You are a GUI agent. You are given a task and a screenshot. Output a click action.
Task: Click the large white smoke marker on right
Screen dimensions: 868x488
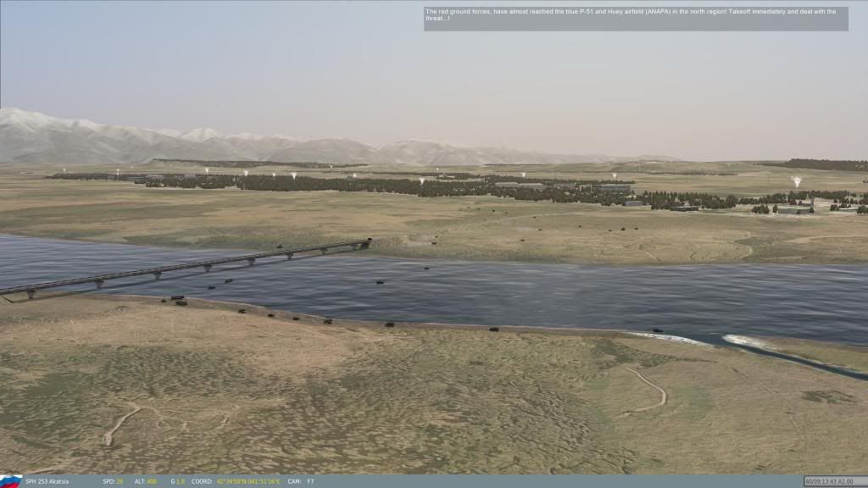click(796, 180)
